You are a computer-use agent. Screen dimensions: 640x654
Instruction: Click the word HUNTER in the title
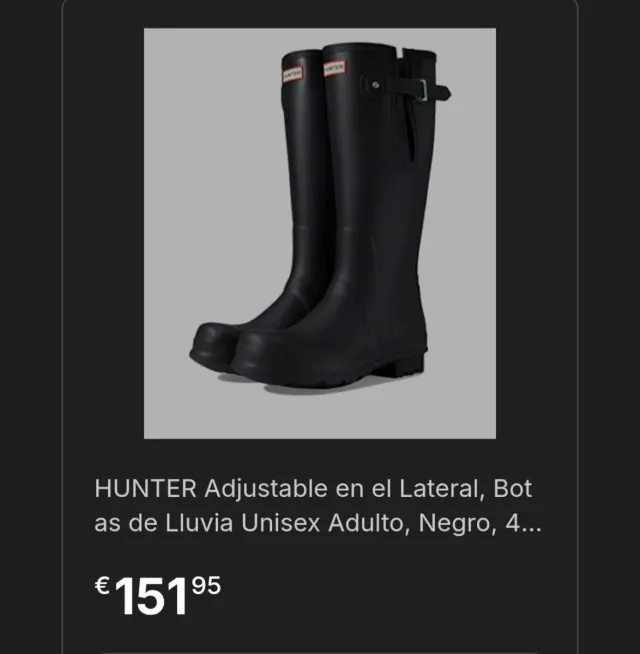(146, 488)
